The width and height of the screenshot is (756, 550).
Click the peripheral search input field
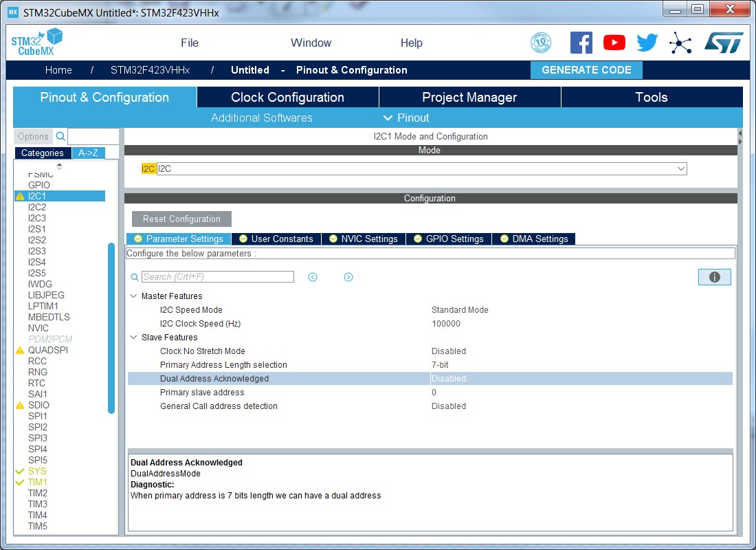[93, 137]
